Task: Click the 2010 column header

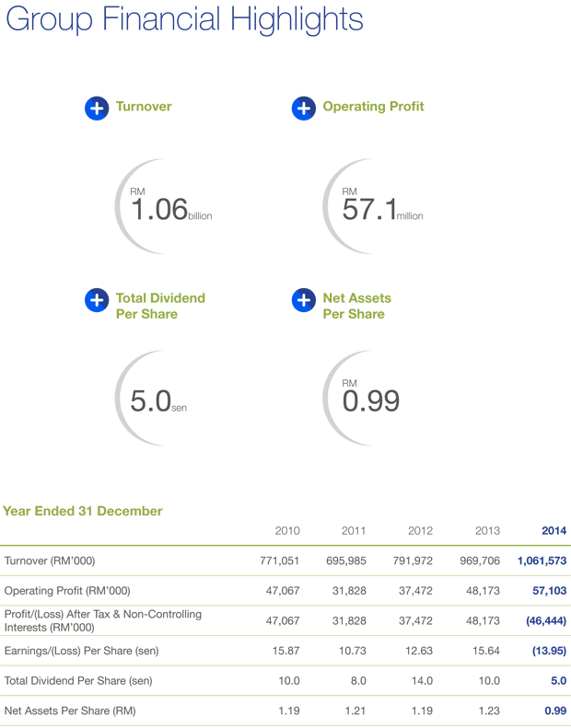Action: [287, 531]
